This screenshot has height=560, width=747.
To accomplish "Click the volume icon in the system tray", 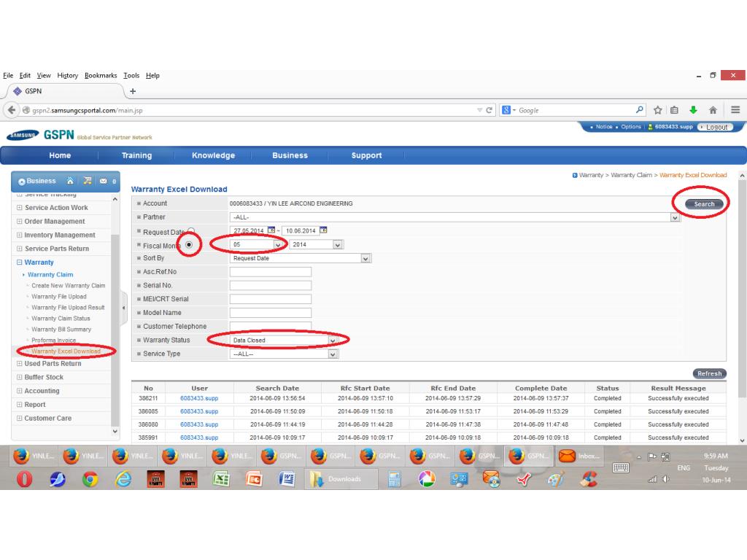I will point(666,479).
